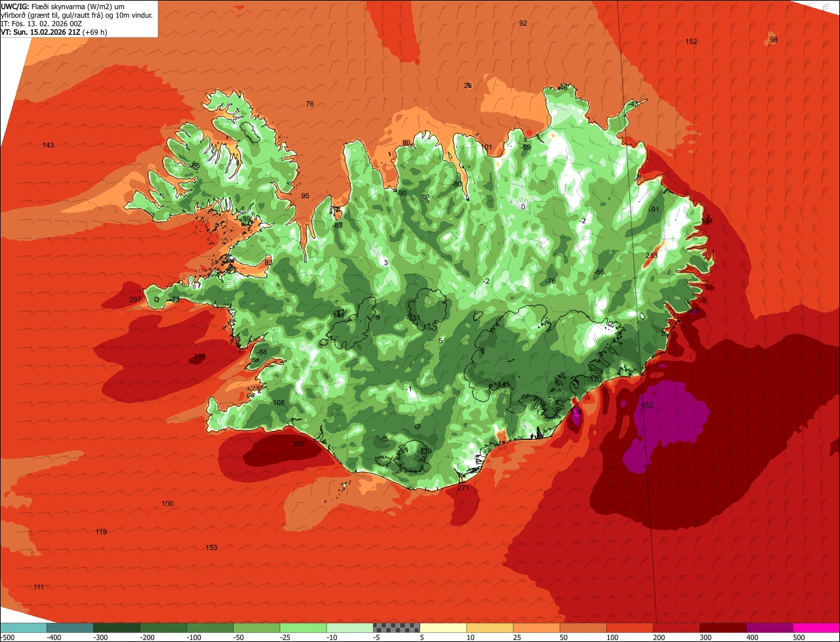Click the '297' value west of the peninsula

click(x=135, y=299)
